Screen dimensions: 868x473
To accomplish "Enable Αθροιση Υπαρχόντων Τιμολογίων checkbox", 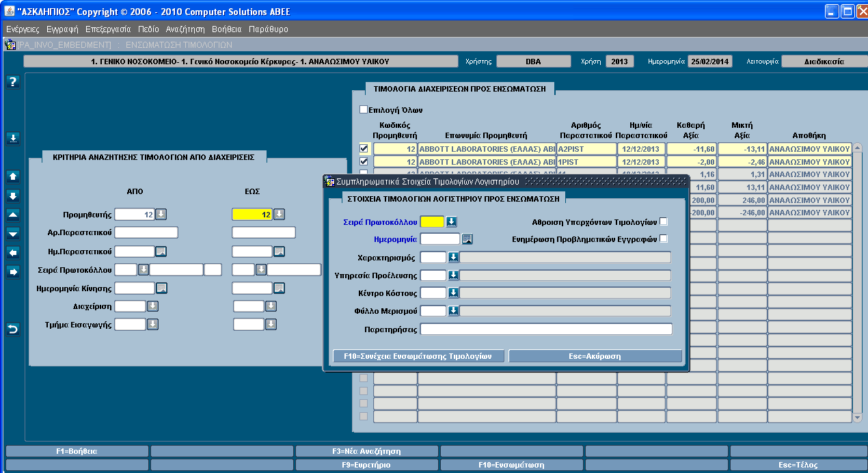I will point(663,221).
